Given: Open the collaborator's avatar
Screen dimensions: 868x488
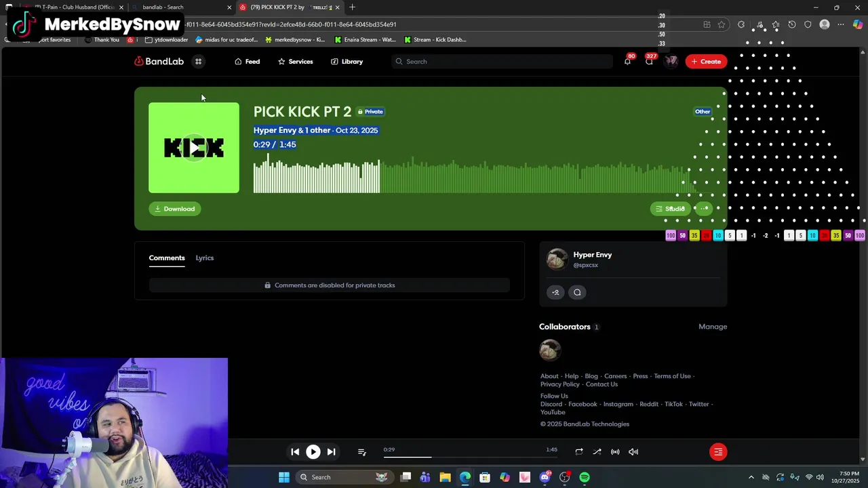Looking at the screenshot, I should [x=550, y=350].
